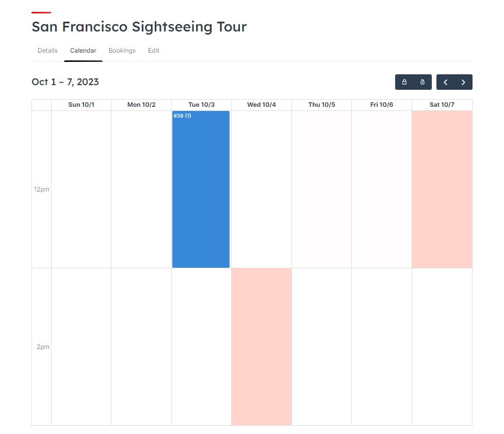This screenshot has width=504, height=434.
Task: Click the Sunday 2pm time slot
Action: (82, 346)
